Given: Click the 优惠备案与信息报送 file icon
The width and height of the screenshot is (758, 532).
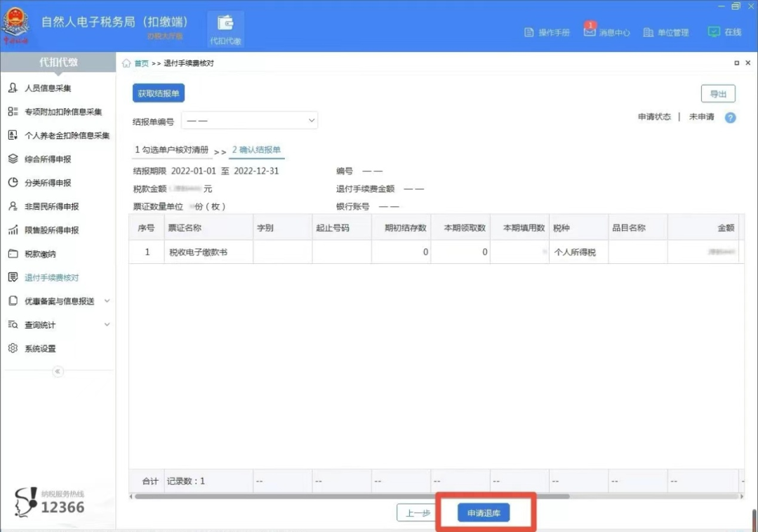Looking at the screenshot, I should tap(13, 301).
